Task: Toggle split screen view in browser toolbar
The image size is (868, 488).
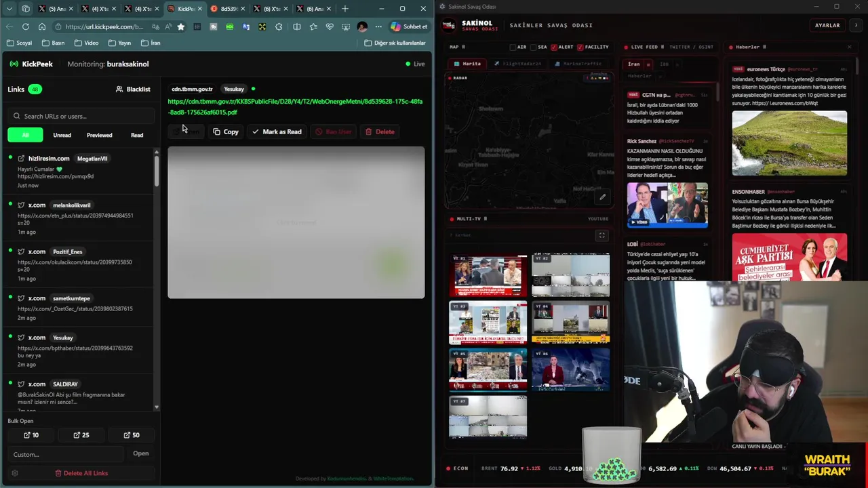Action: click(296, 26)
